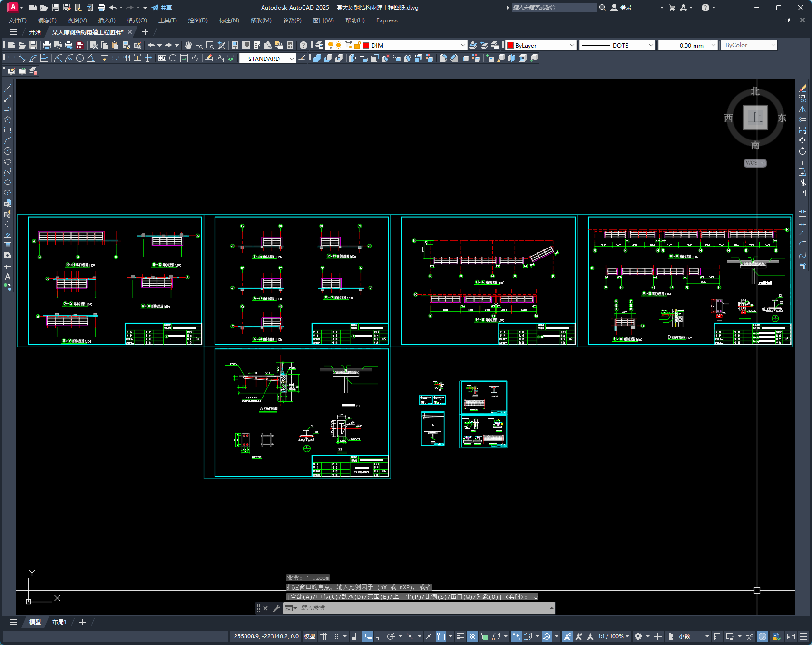Select the Rectangle draw tool
The image size is (812, 645).
pos(8,130)
